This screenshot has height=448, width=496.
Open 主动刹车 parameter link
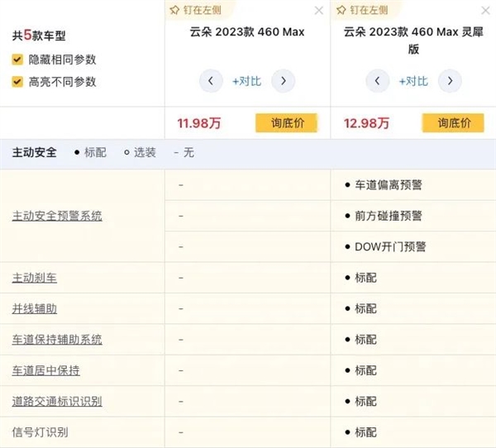pyautogui.click(x=35, y=278)
